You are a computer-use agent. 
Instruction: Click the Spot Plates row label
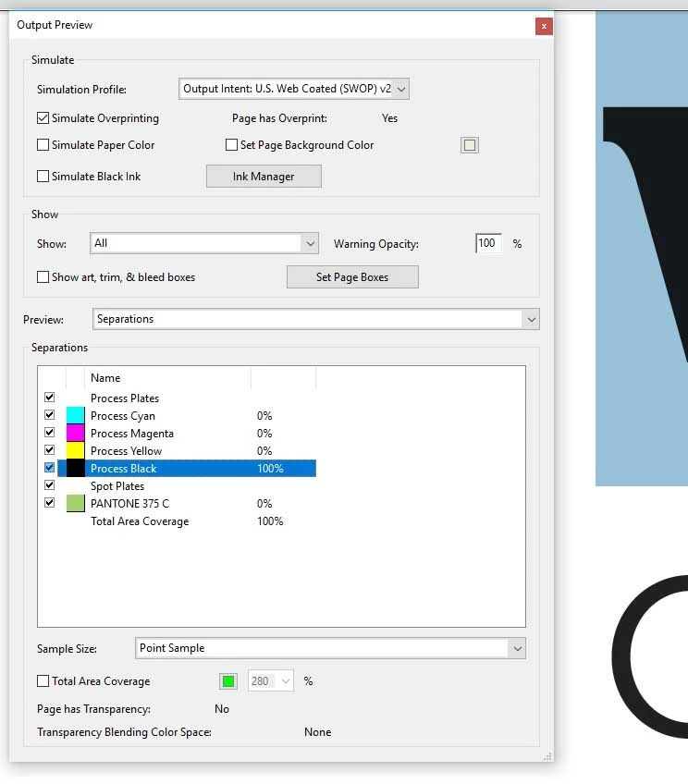point(117,486)
